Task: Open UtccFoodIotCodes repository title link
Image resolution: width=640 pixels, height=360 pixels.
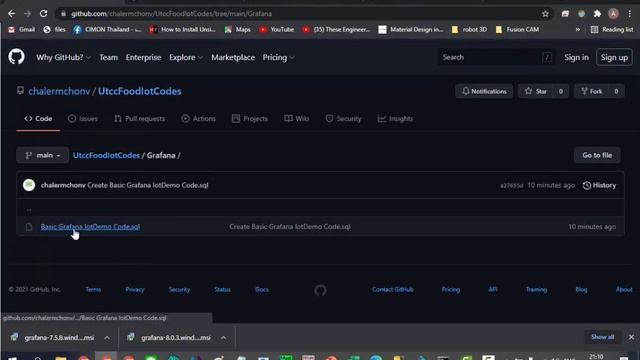Action: 140,91
